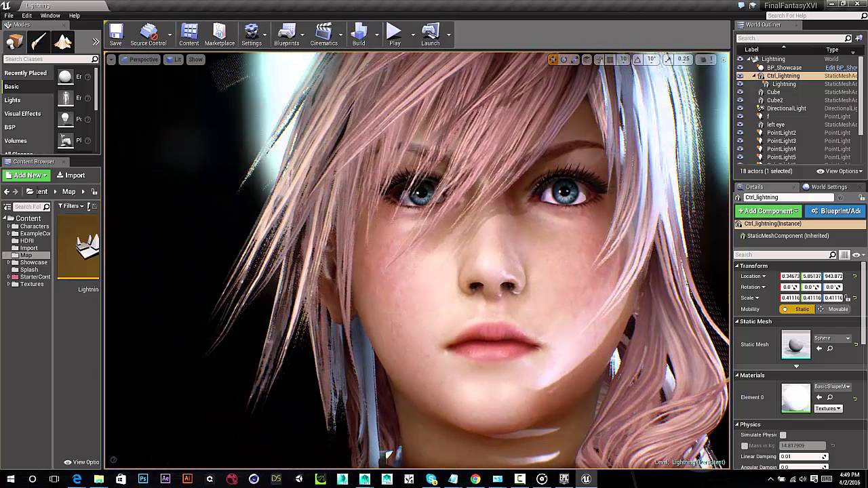Open the Perspective view mode dropdown
Screen dimensions: 868x488
pyautogui.click(x=140, y=60)
